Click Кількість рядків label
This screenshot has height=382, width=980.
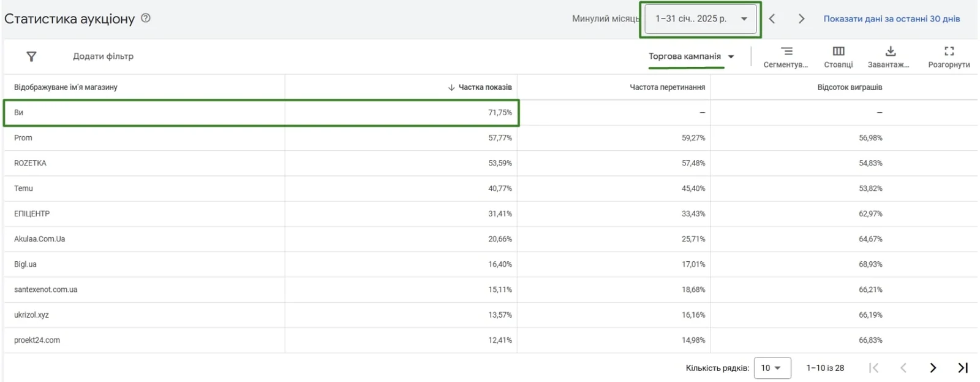coord(717,368)
